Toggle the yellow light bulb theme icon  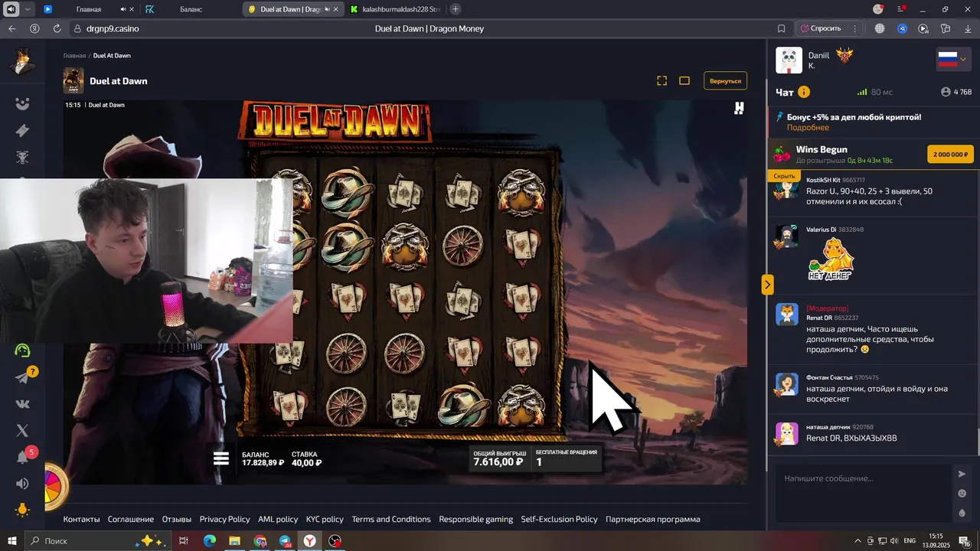point(23,510)
